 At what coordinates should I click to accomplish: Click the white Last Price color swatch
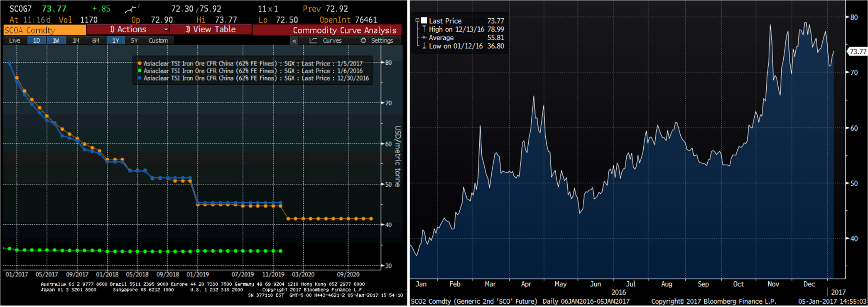point(424,20)
